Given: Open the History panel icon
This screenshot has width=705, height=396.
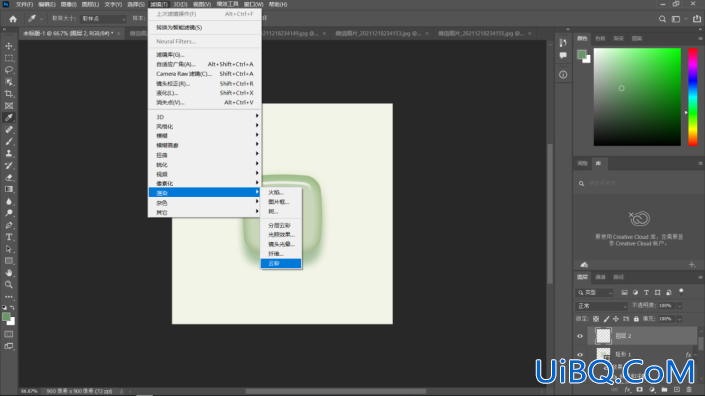Looking at the screenshot, I should pyautogui.click(x=563, y=43).
